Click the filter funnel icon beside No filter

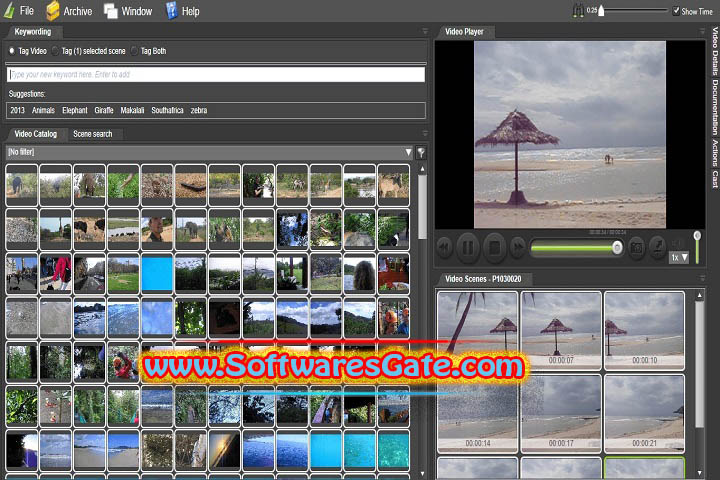click(421, 152)
